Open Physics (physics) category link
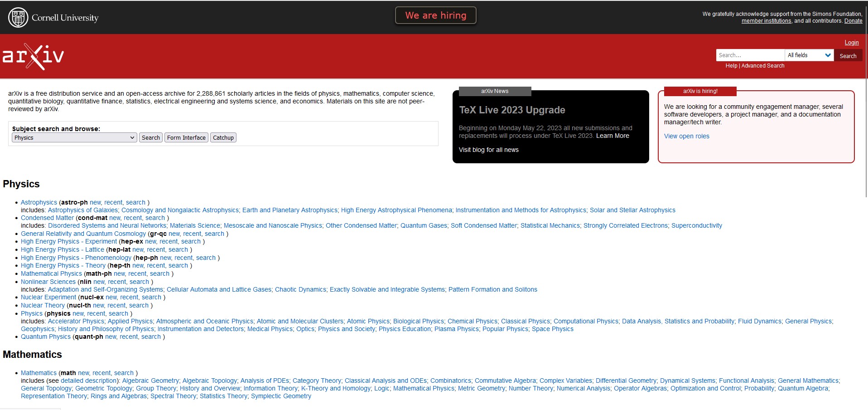This screenshot has width=868, height=410. (32, 314)
